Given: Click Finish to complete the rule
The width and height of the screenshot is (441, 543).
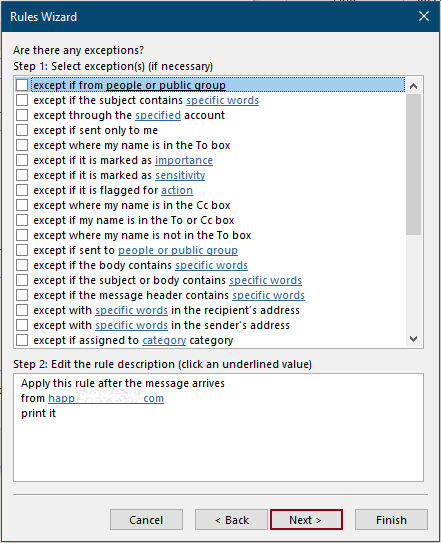Looking at the screenshot, I should point(391,519).
